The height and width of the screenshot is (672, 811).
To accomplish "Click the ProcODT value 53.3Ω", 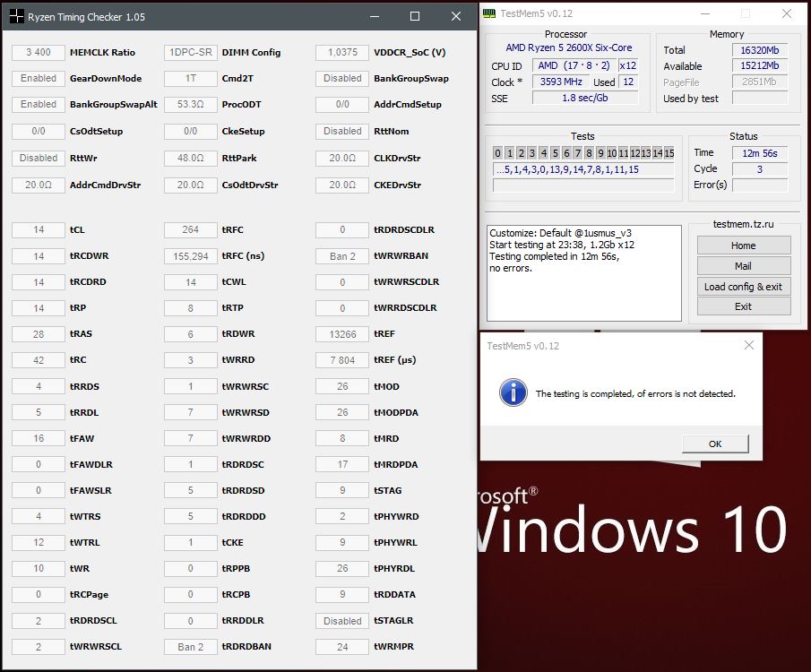I will point(190,104).
